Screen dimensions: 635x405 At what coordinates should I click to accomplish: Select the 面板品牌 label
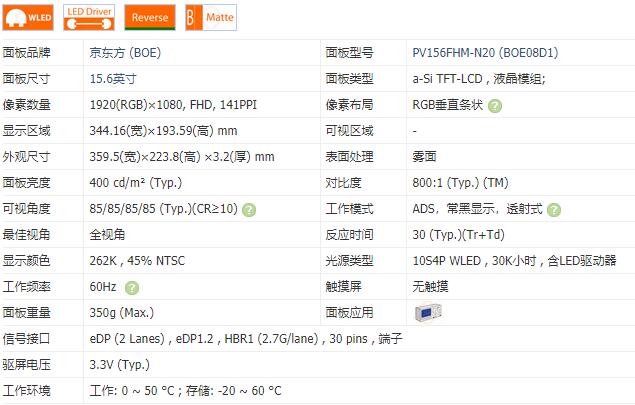(x=26, y=53)
